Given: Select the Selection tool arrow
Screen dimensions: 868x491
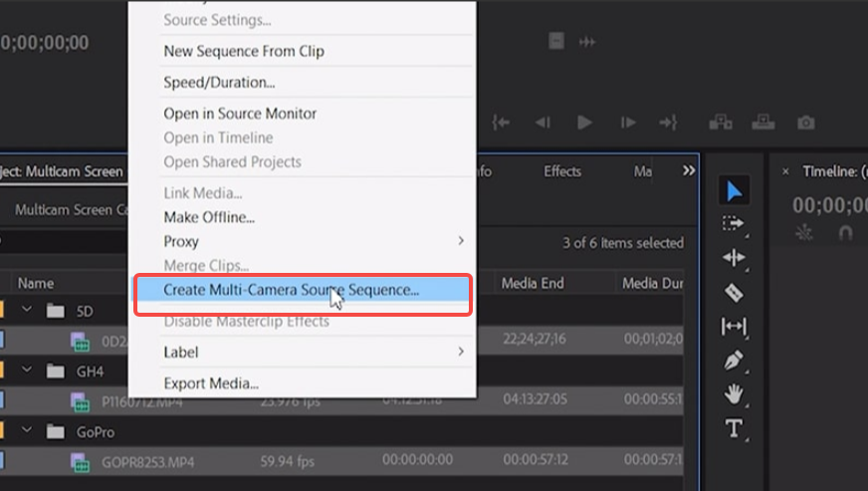Looking at the screenshot, I should pyautogui.click(x=734, y=191).
